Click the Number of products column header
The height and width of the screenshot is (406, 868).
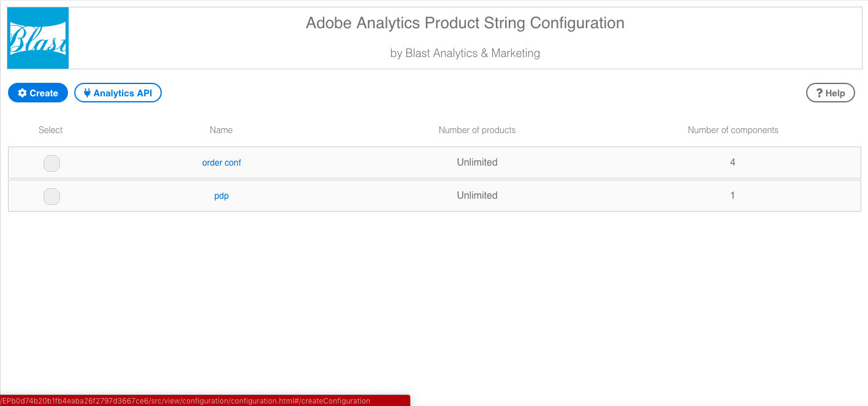pos(477,130)
